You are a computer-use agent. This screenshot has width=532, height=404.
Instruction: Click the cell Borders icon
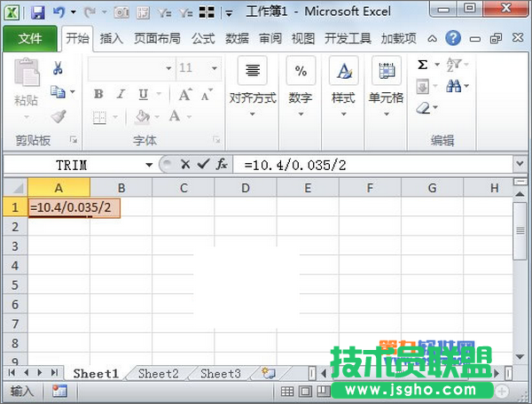pyautogui.click(x=99, y=117)
